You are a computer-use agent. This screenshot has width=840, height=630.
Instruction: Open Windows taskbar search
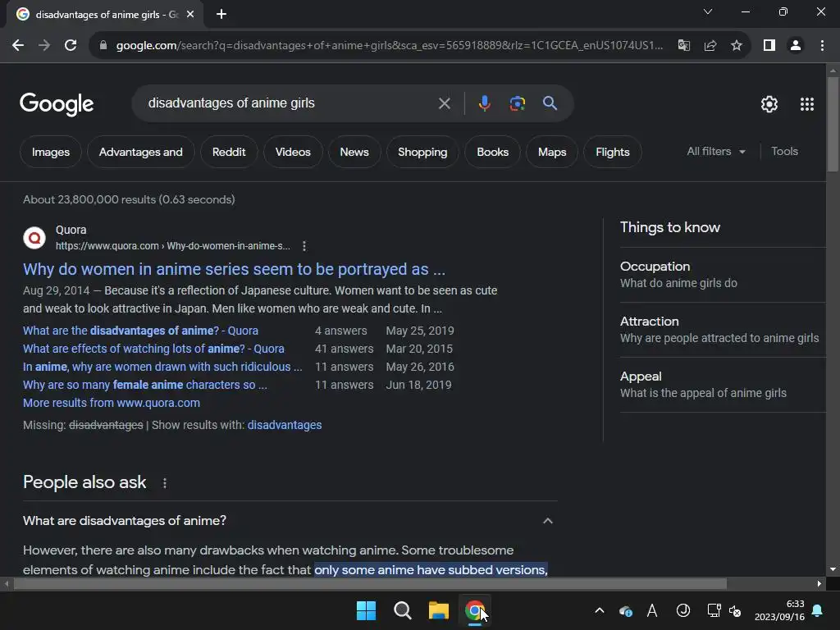tap(402, 610)
